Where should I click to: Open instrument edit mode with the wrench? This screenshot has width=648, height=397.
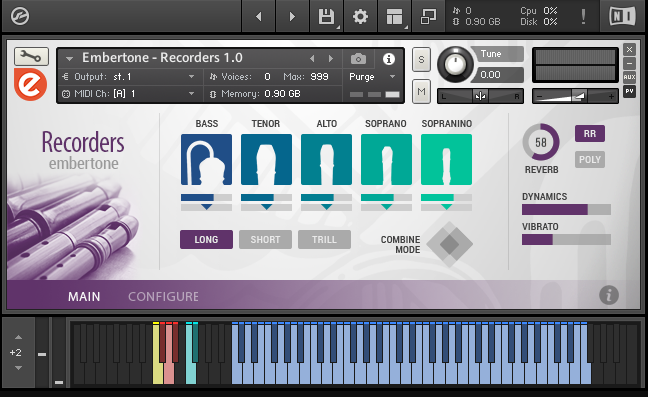pyautogui.click(x=31, y=56)
